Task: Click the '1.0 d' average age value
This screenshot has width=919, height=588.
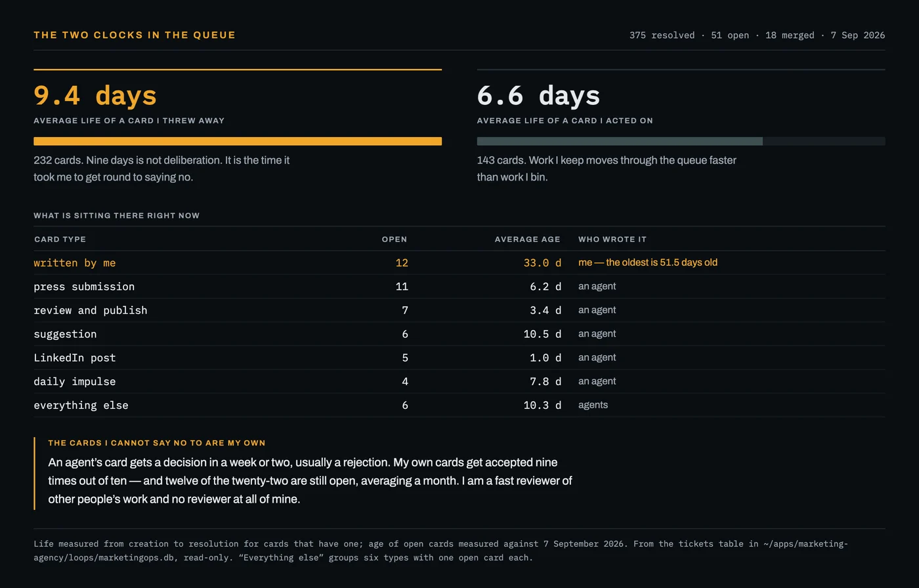Action: click(x=545, y=358)
